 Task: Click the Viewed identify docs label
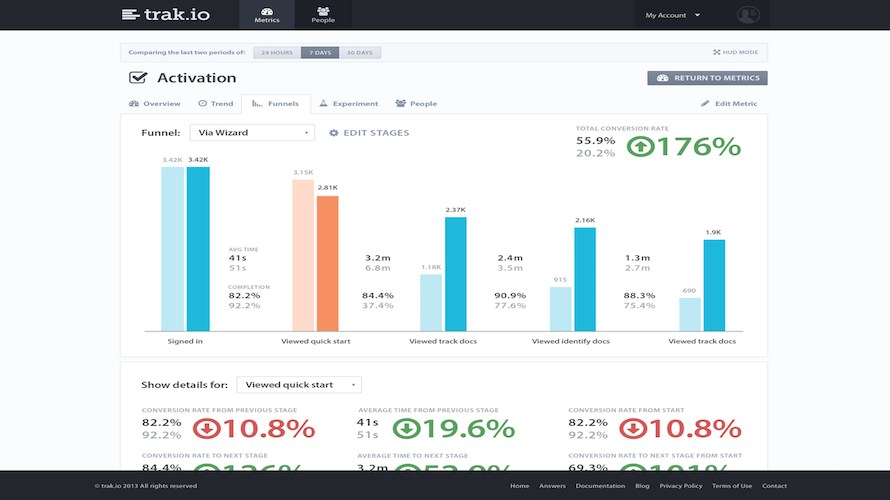(570, 342)
